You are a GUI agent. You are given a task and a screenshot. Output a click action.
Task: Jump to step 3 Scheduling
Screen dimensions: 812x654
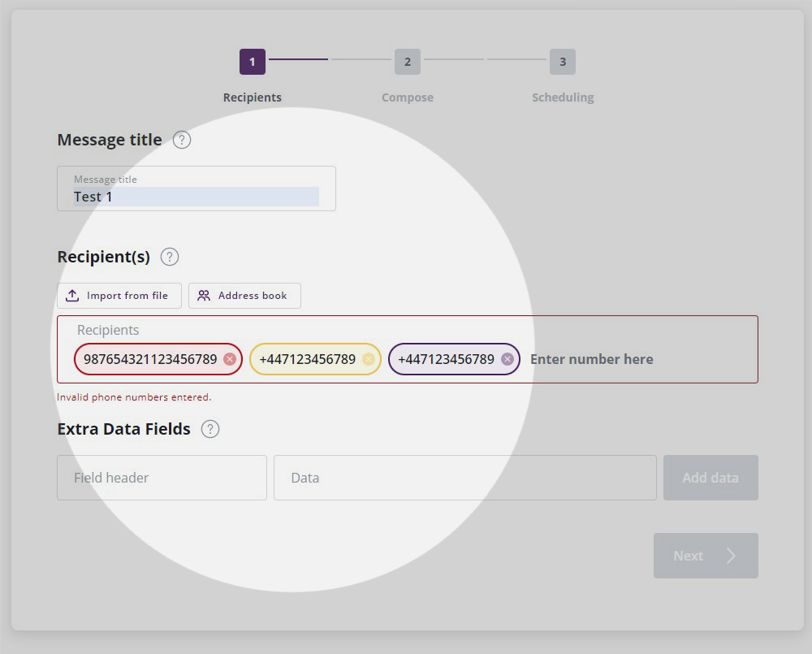tap(562, 62)
